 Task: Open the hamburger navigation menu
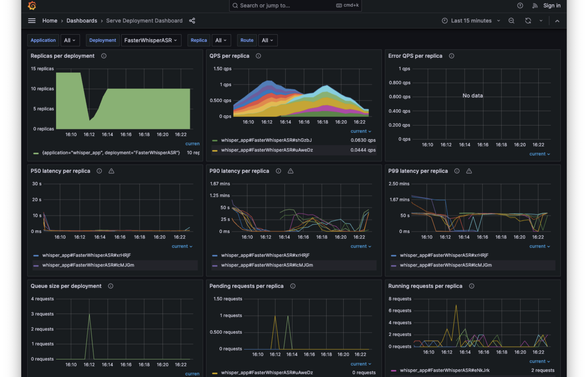pyautogui.click(x=32, y=21)
